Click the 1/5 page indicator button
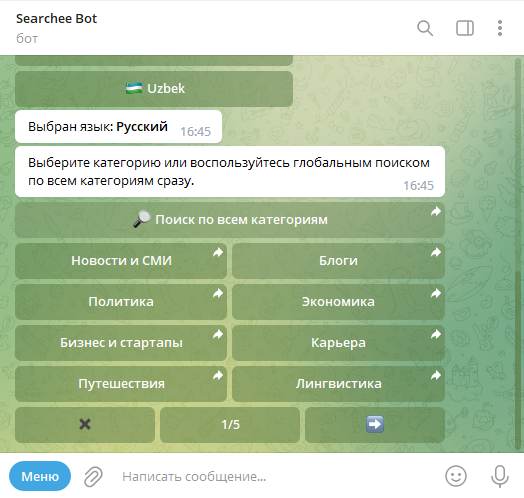This screenshot has width=524, height=498. point(230,424)
